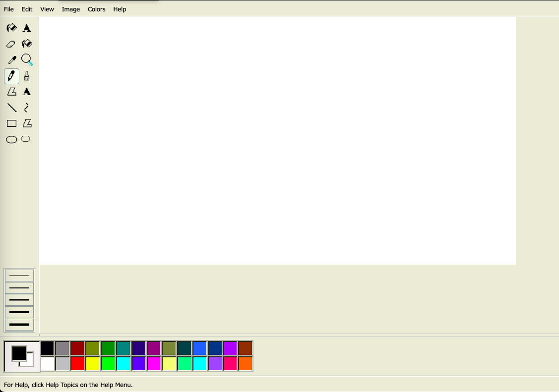Activate the Magnifier tool

pyautogui.click(x=27, y=59)
